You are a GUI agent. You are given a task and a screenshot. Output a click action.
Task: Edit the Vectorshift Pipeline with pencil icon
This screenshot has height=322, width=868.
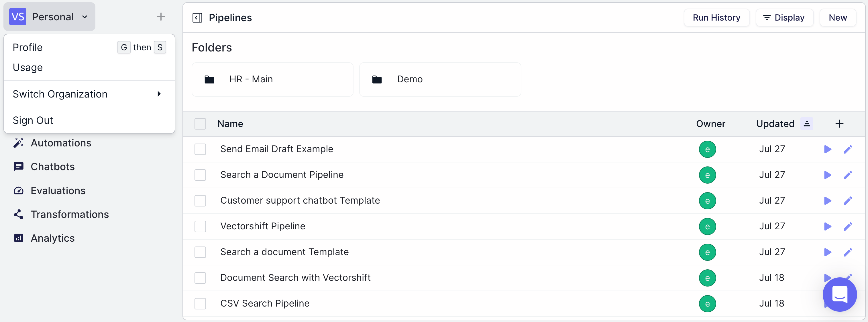coord(847,226)
